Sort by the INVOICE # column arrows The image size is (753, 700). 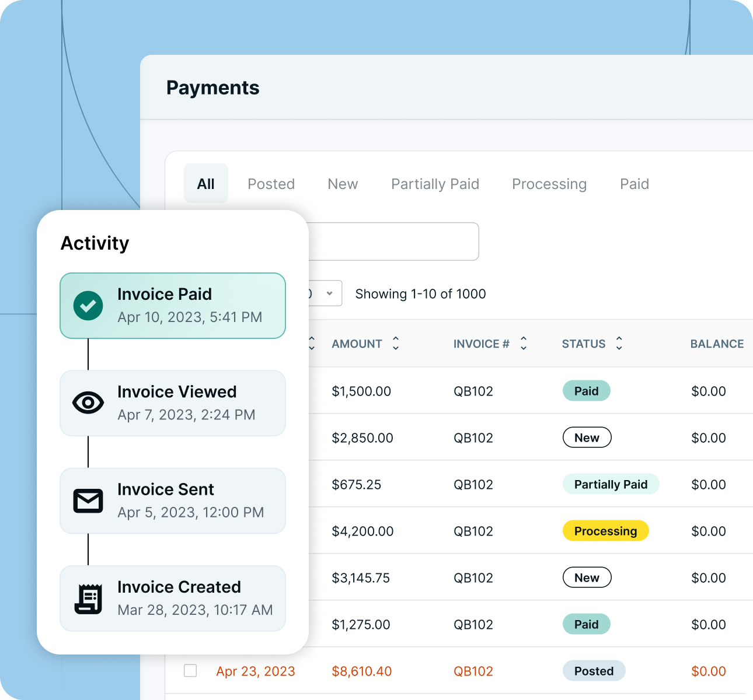(x=524, y=344)
